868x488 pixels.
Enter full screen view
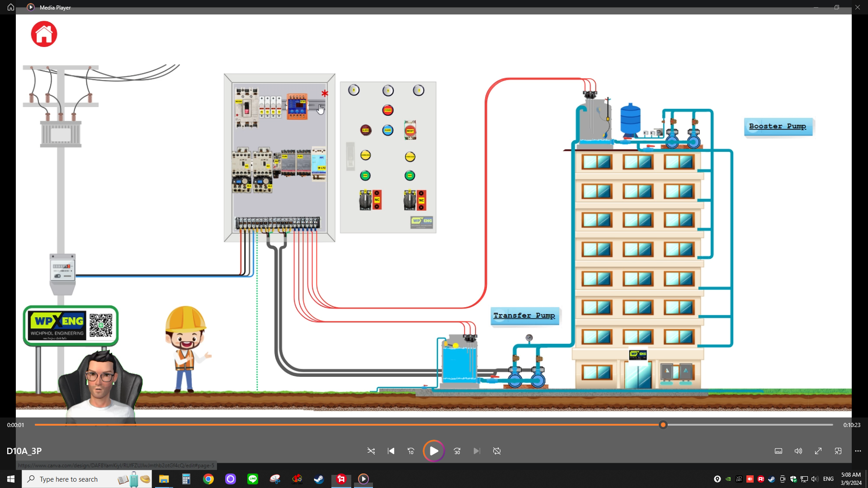tap(818, 451)
